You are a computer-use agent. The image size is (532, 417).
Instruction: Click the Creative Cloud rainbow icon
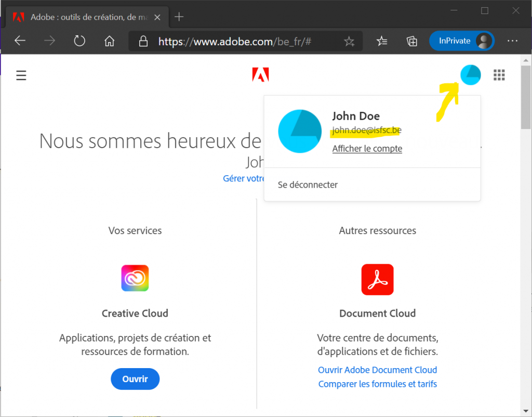coord(135,278)
